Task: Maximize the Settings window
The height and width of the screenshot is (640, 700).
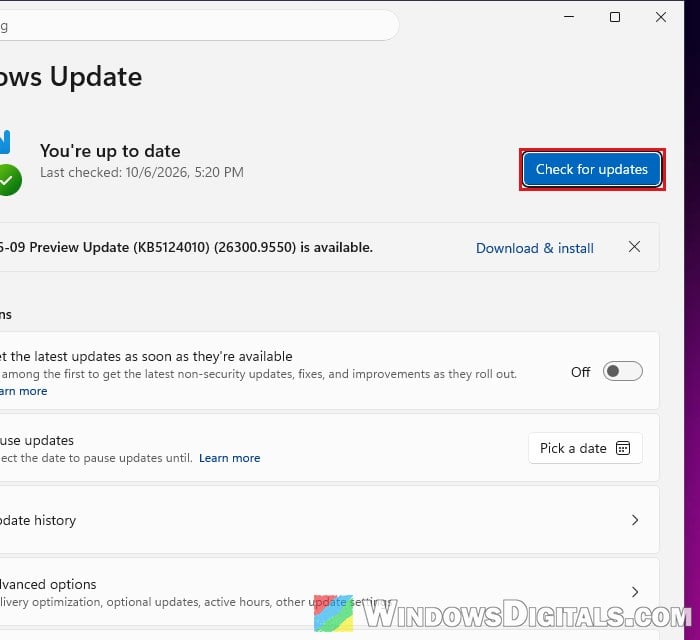Action: (x=615, y=17)
